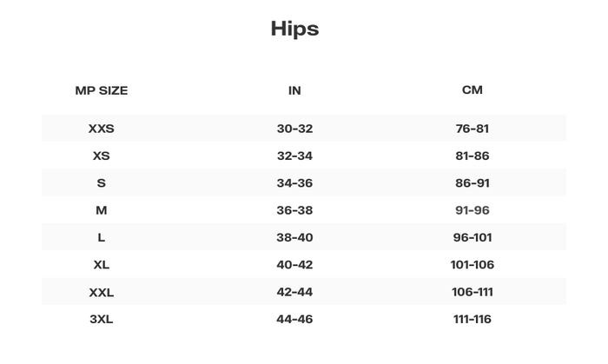This screenshot has height=364, width=608.
Task: Click the M size label
Action: [x=101, y=210]
